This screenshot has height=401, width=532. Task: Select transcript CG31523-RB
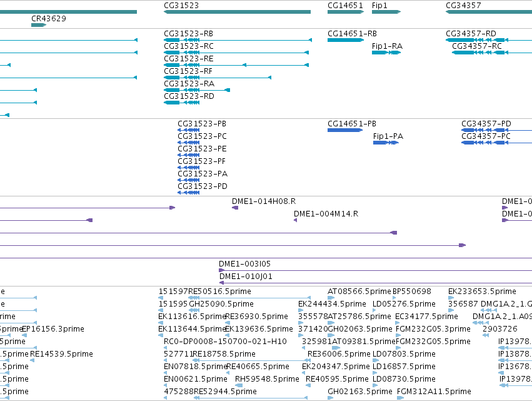(188, 34)
